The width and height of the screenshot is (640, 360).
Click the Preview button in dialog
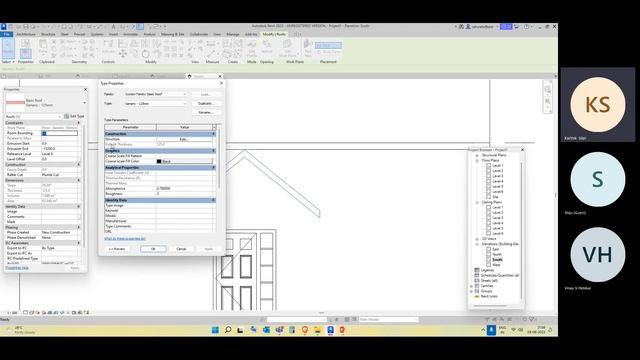pos(117,249)
